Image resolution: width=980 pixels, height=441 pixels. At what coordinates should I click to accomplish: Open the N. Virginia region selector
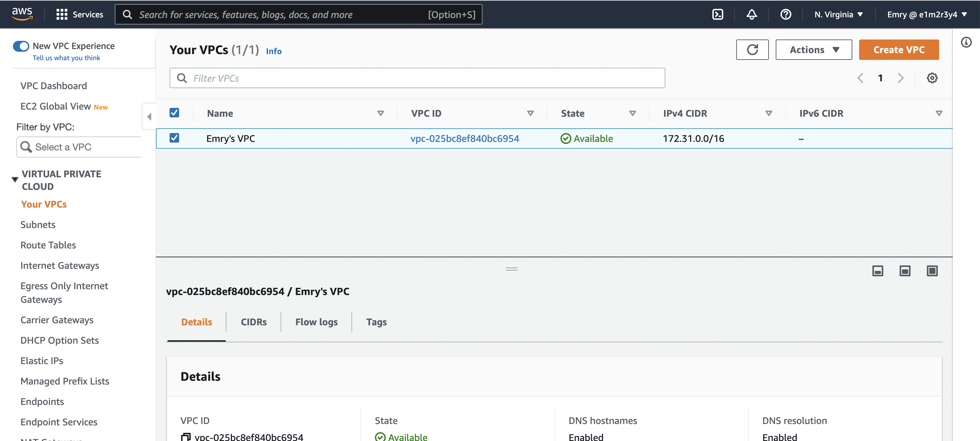(838, 14)
